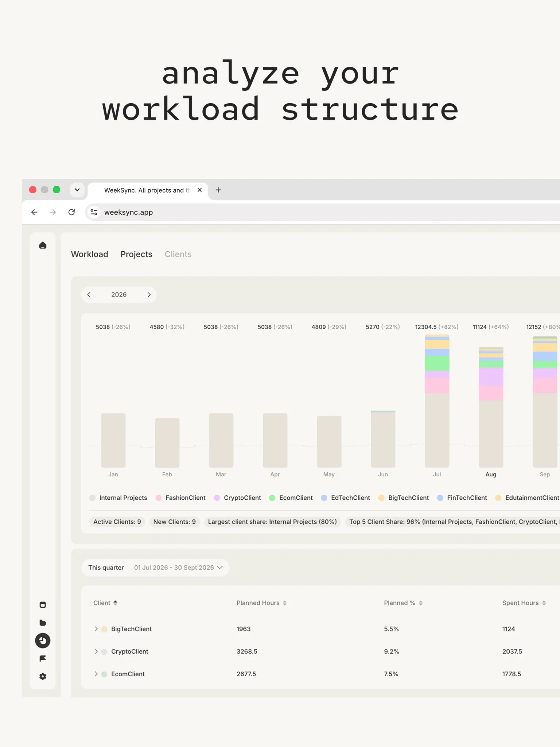Sort by Spent Hours column
This screenshot has height=747, width=560.
(x=524, y=603)
